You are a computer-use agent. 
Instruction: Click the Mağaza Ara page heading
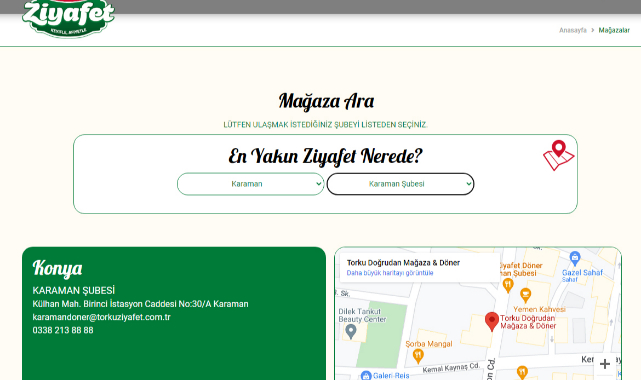coord(326,101)
